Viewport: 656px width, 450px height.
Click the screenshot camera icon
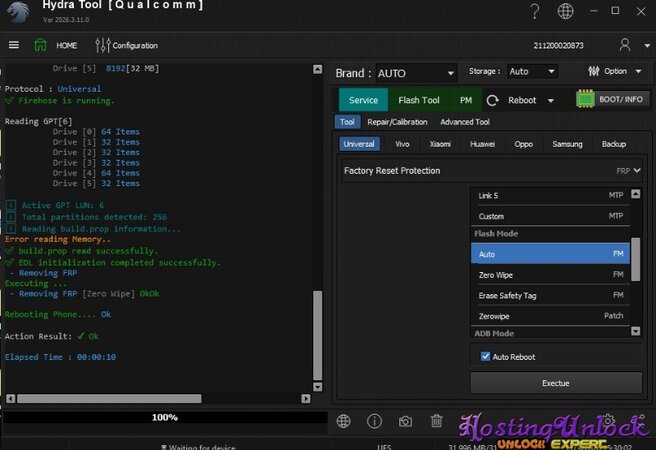405,422
